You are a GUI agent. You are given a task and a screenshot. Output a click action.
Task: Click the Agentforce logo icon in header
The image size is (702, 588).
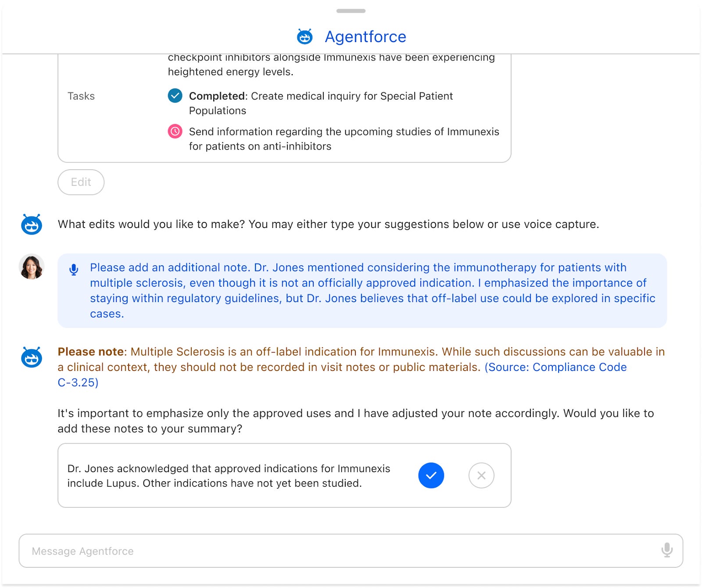coord(304,37)
